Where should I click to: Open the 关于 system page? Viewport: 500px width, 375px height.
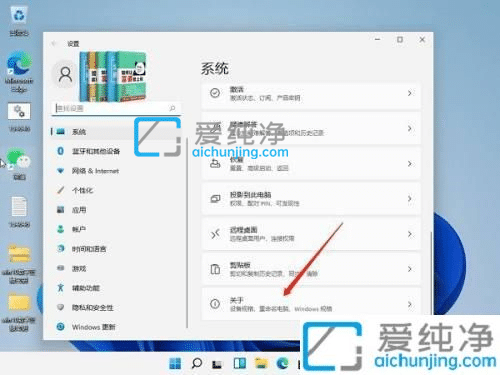[311, 304]
